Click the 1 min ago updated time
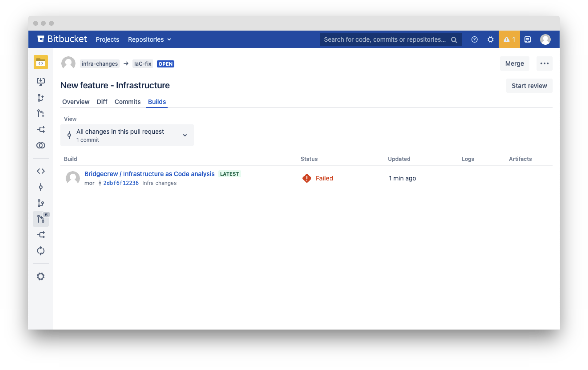The image size is (588, 370). 402,178
